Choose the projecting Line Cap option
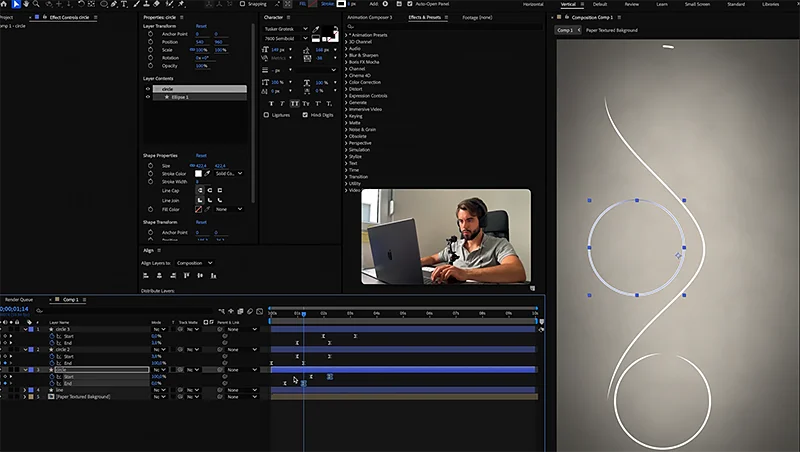The height and width of the screenshot is (452, 800). click(x=219, y=190)
